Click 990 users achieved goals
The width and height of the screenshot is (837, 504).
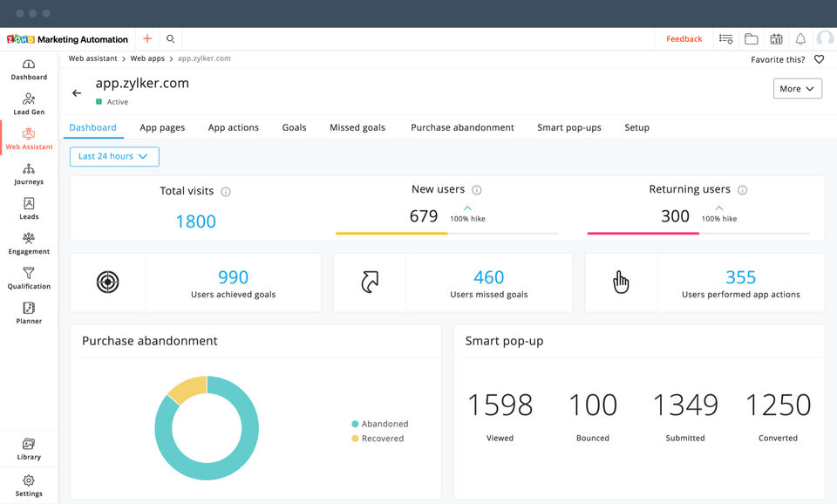coord(234,277)
